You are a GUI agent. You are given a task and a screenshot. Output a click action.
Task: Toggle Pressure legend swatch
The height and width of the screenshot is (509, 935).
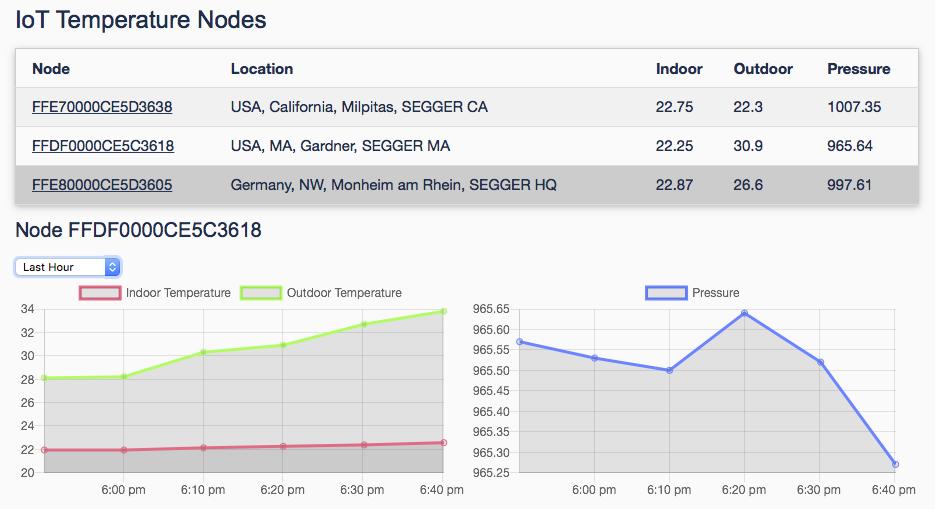pyautogui.click(x=666, y=293)
